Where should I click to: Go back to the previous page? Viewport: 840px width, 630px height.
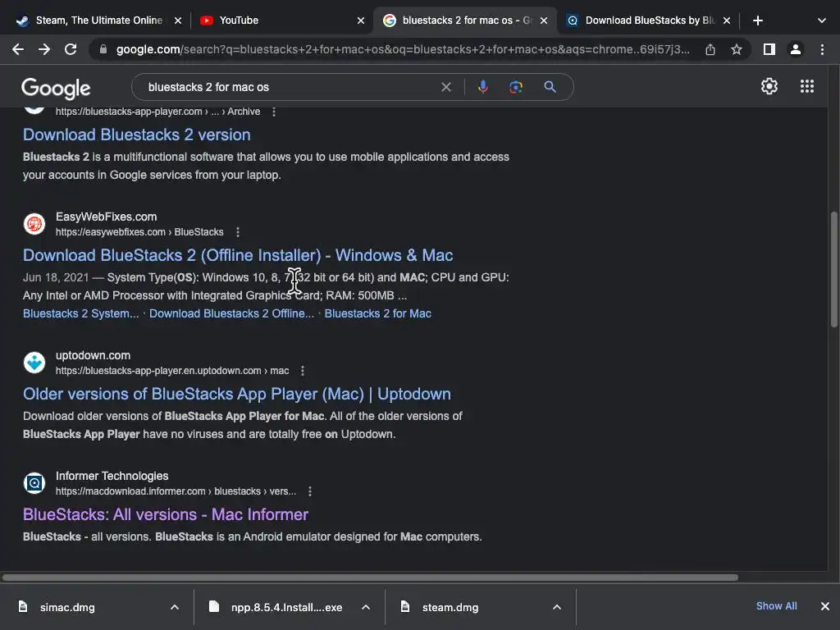(18, 49)
